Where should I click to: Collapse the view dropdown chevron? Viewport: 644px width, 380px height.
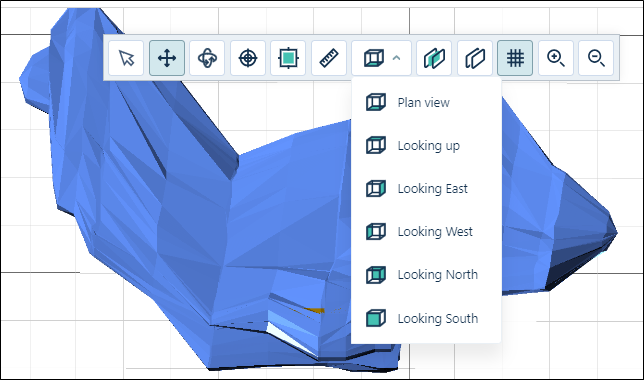396,58
